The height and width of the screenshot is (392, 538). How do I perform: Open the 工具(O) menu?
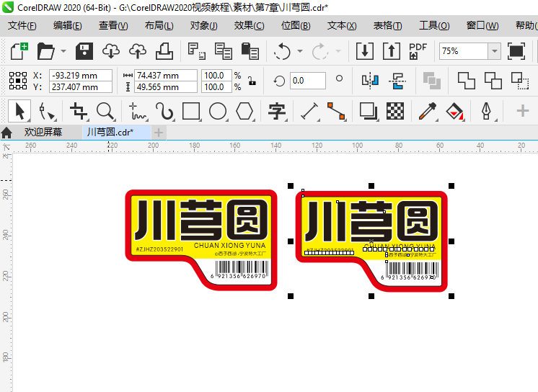click(434, 25)
